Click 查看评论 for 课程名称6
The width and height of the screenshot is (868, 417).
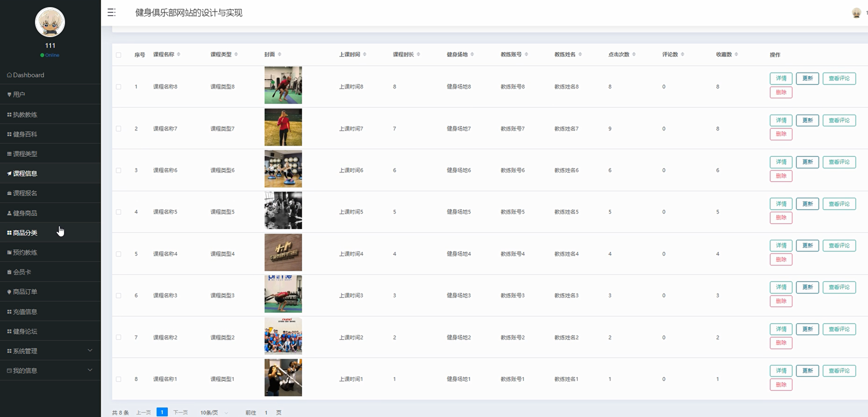click(839, 162)
